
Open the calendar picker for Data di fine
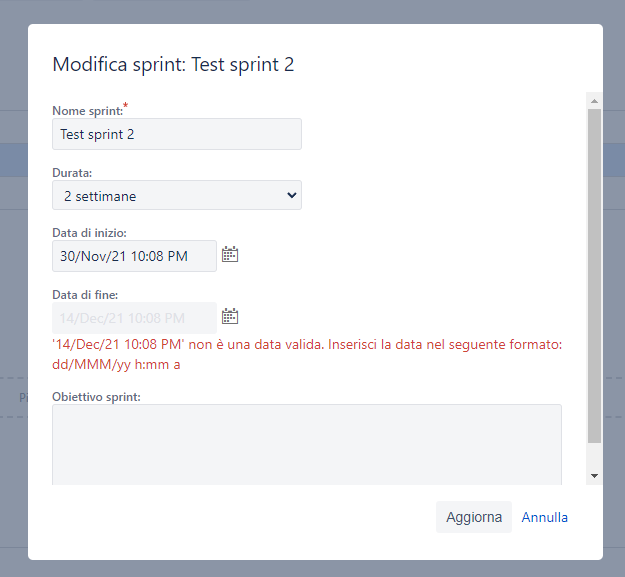(230, 316)
